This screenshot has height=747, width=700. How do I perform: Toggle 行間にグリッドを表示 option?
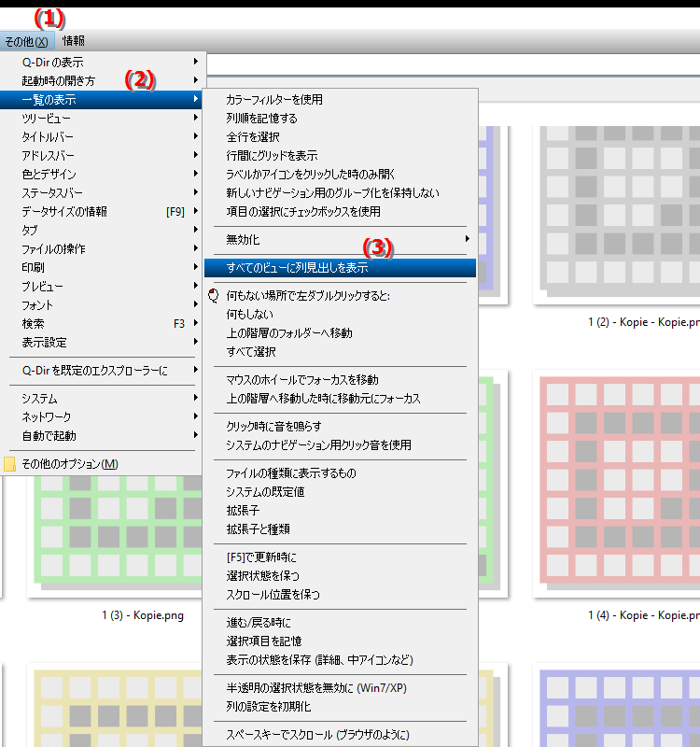(340, 155)
